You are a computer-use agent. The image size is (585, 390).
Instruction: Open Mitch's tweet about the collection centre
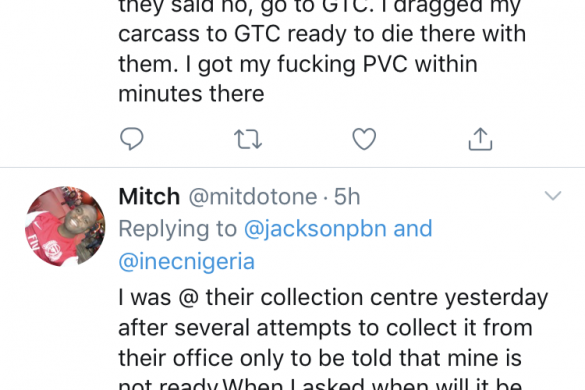click(x=333, y=339)
